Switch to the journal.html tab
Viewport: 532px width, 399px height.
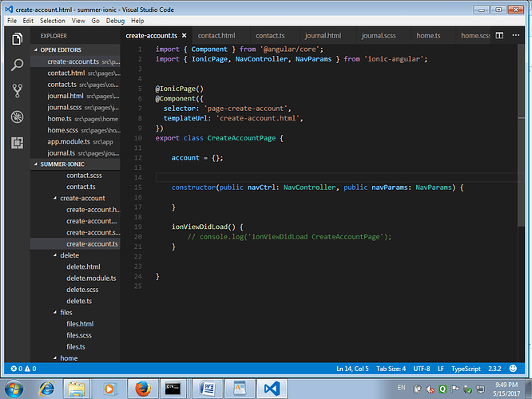pos(324,36)
